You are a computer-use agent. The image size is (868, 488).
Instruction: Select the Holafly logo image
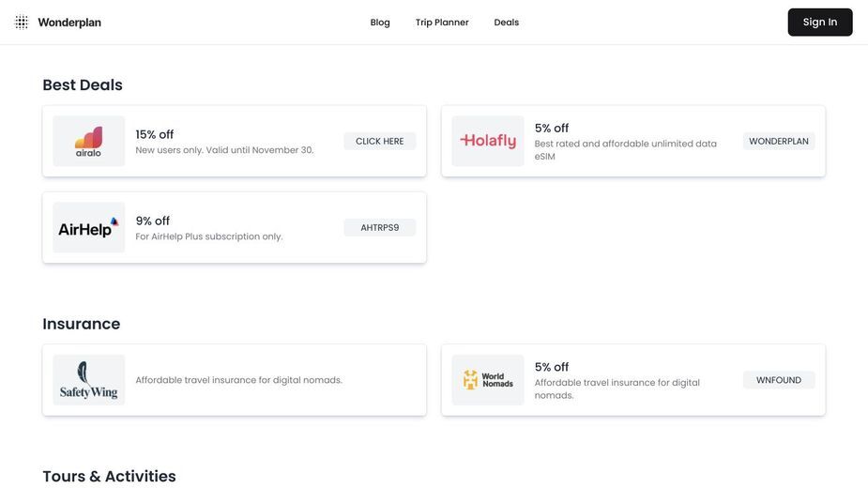[488, 142]
